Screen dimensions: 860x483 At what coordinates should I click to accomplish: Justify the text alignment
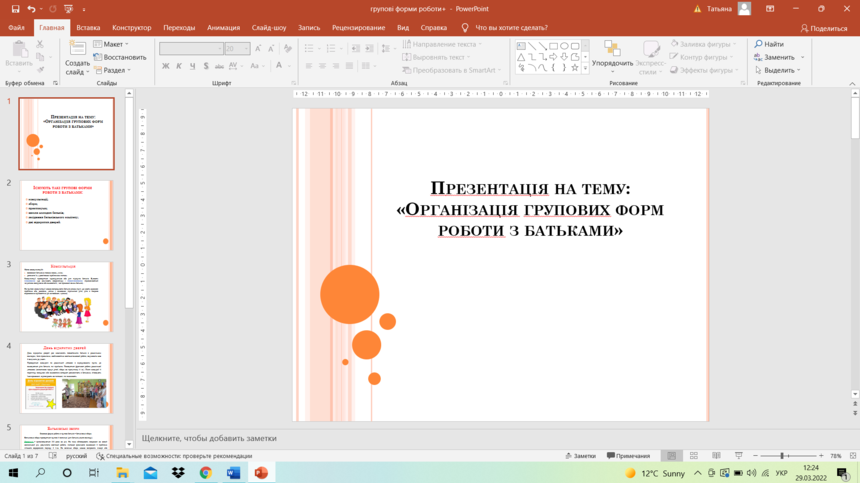point(349,66)
